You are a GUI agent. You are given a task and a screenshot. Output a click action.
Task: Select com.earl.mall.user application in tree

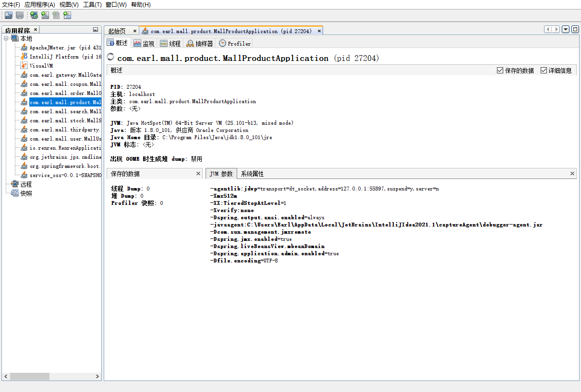click(65, 139)
